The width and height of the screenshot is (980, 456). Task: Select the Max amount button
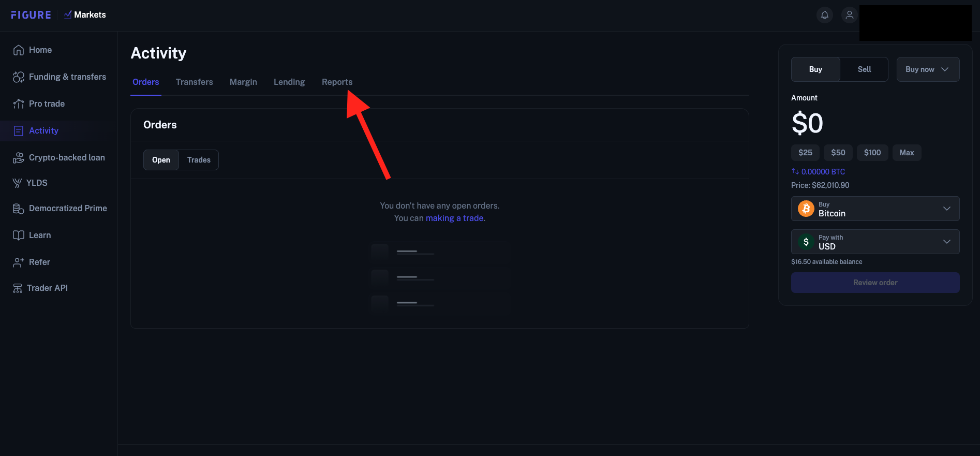click(907, 153)
